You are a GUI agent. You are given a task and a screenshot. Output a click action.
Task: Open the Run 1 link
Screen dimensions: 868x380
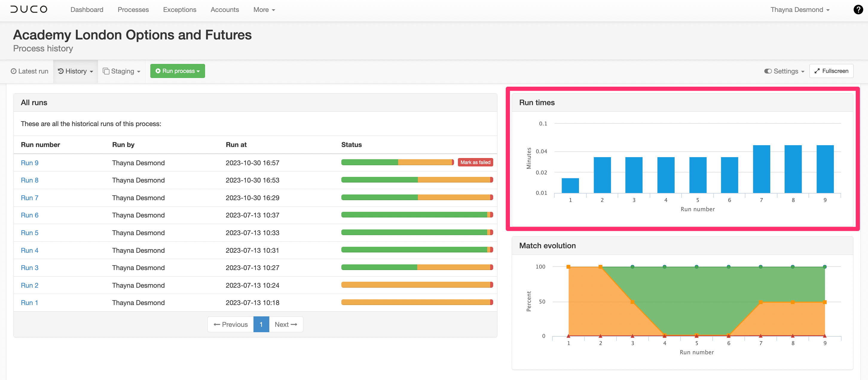tap(29, 303)
